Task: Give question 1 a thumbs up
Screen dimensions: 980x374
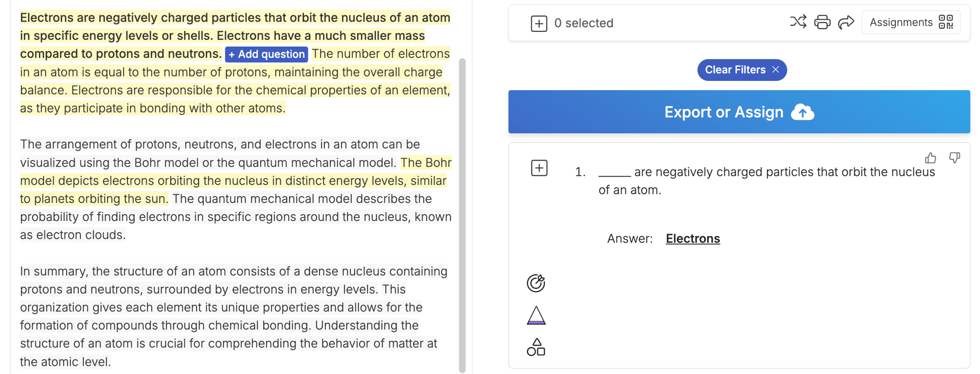Action: click(931, 158)
